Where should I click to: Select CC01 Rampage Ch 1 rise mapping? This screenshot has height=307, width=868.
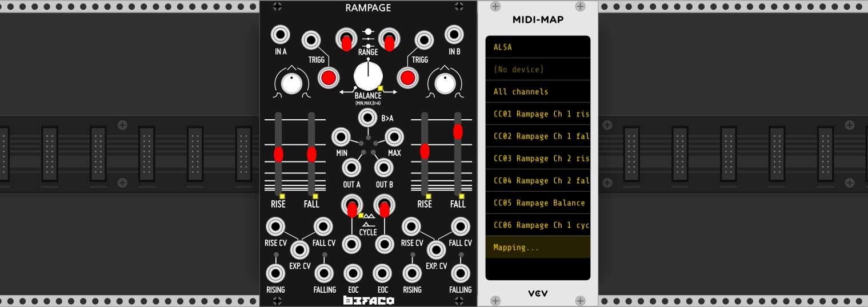538,114
